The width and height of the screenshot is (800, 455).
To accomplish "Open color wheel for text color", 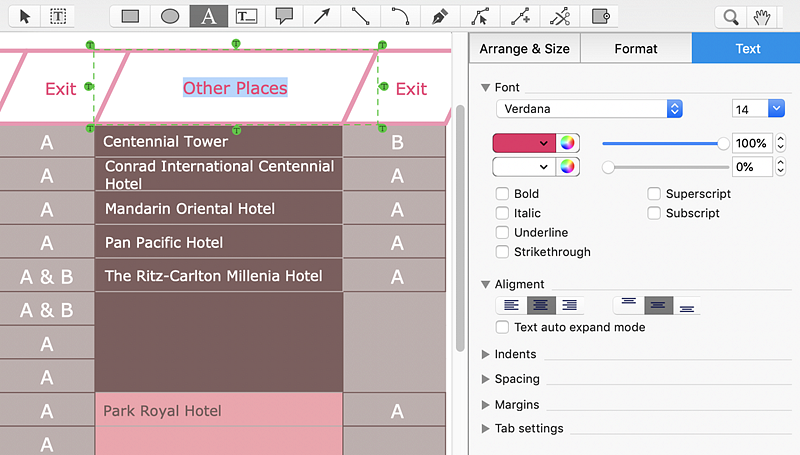I will [567, 143].
